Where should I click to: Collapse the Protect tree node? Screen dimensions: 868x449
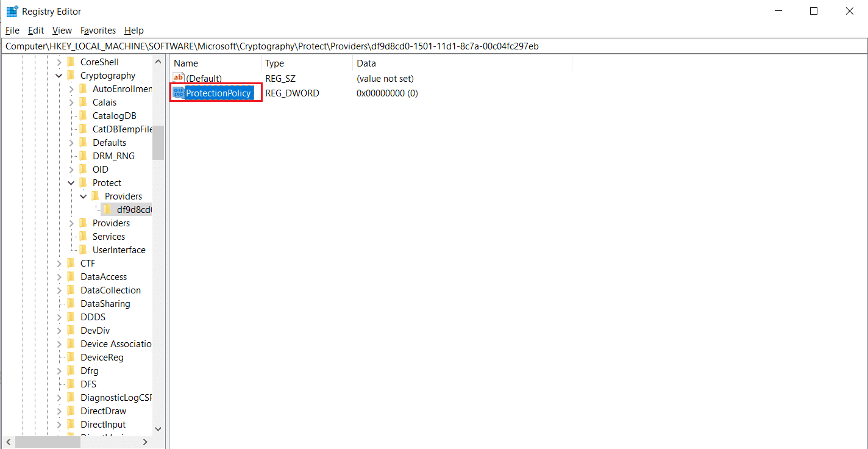[71, 183]
